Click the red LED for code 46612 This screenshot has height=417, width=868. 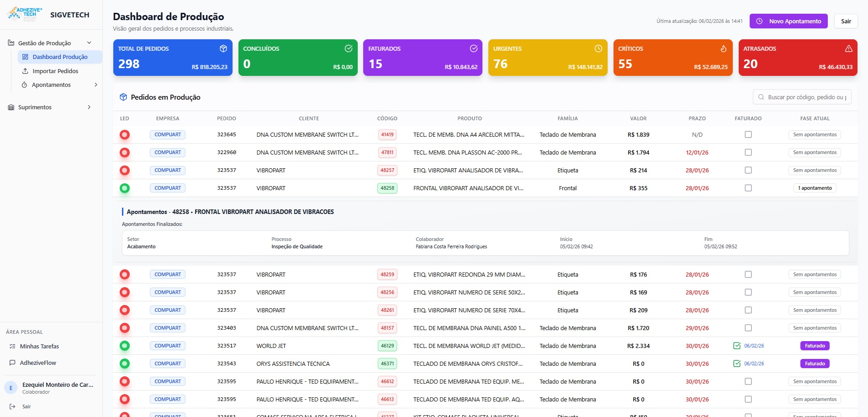click(125, 382)
